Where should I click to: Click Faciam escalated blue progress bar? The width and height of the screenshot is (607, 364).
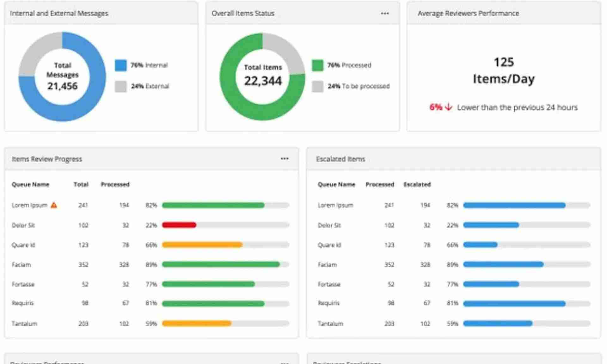click(x=503, y=264)
